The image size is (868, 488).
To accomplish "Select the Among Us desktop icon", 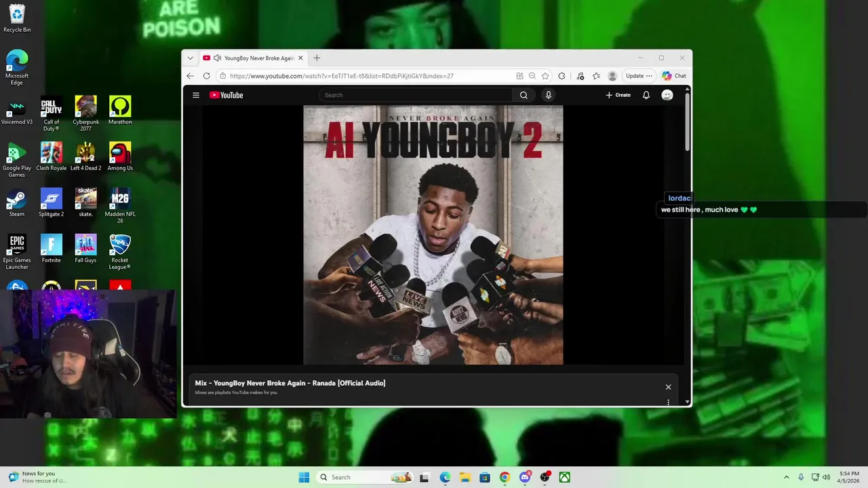I will tap(120, 157).
